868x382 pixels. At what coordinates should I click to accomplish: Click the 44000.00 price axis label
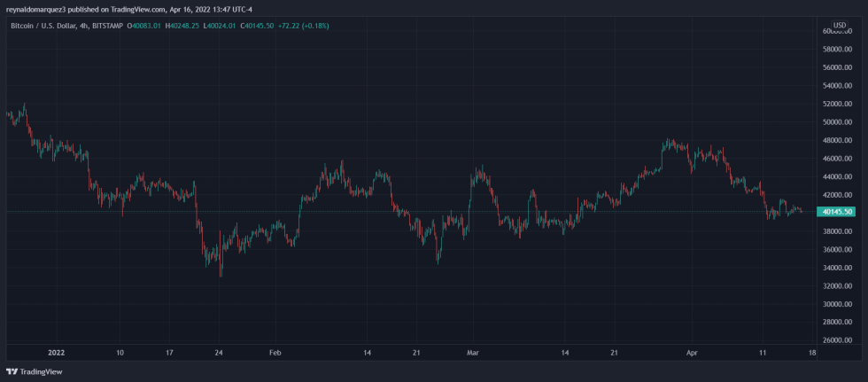click(839, 177)
